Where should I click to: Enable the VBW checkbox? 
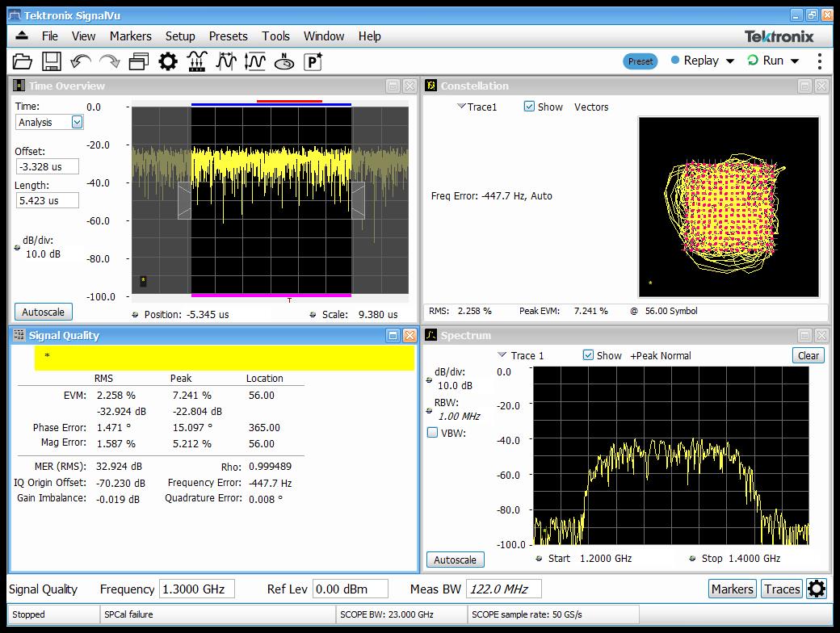click(x=432, y=433)
